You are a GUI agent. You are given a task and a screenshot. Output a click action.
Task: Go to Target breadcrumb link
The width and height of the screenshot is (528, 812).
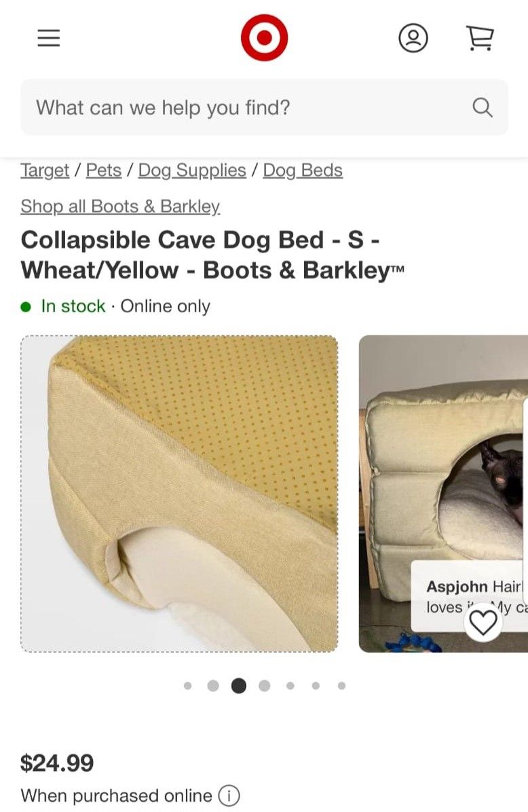[x=45, y=170]
